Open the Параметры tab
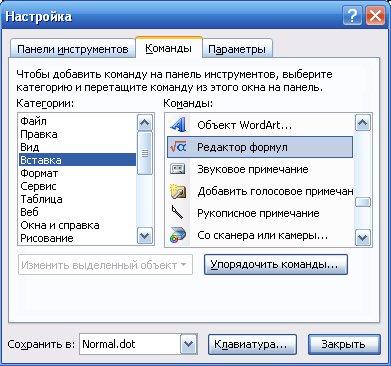Image resolution: width=391 pixels, height=366 pixels. coord(237,49)
